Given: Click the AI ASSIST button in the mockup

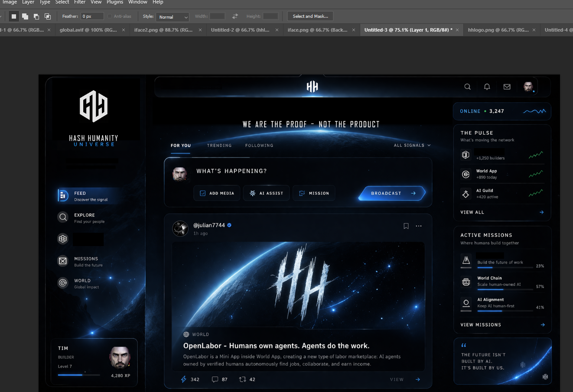Looking at the screenshot, I should click(267, 193).
